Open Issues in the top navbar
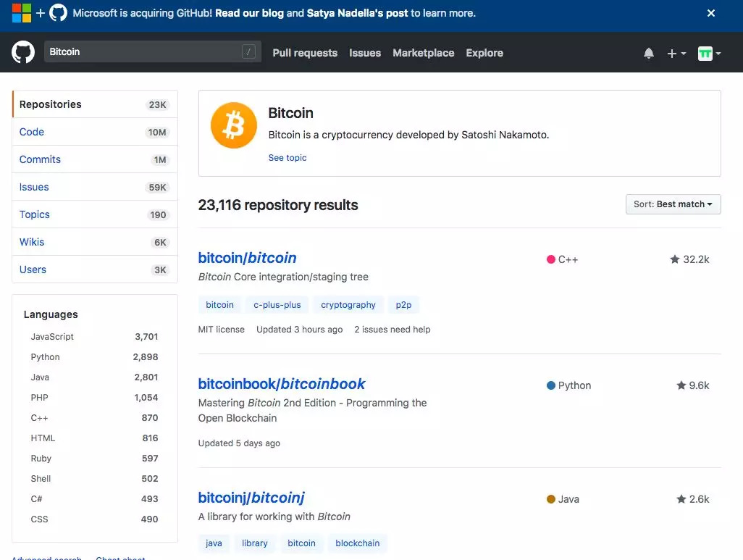Image resolution: width=743 pixels, height=560 pixels. [365, 53]
